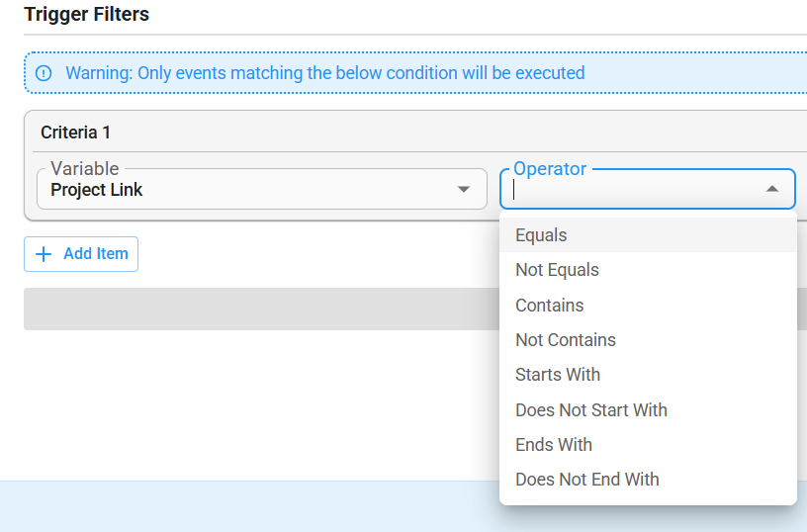Pick the Contains operator

tap(648, 306)
